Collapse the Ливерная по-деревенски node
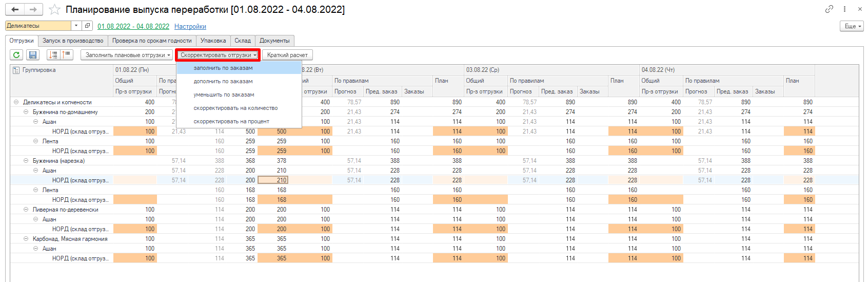The width and height of the screenshot is (868, 282). (26, 210)
